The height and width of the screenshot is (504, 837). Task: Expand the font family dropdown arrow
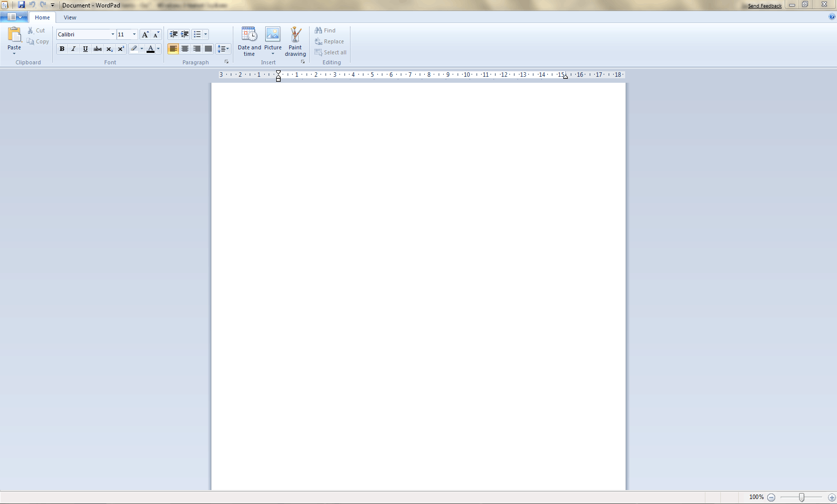(113, 34)
